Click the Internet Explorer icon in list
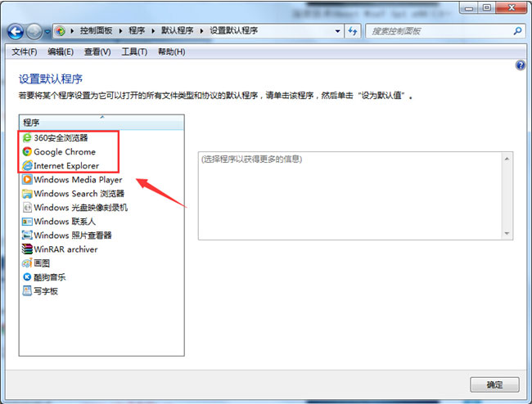Viewport: 532px width, 404px height. 27,165
